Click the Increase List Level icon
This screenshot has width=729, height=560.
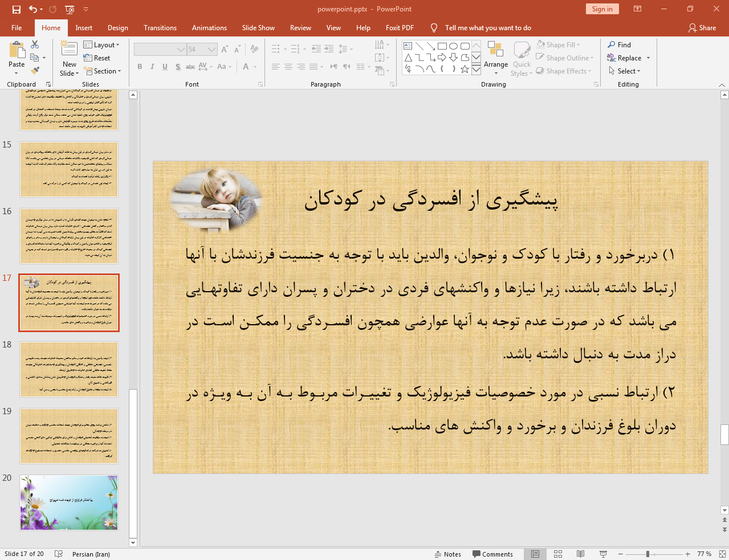[329, 49]
